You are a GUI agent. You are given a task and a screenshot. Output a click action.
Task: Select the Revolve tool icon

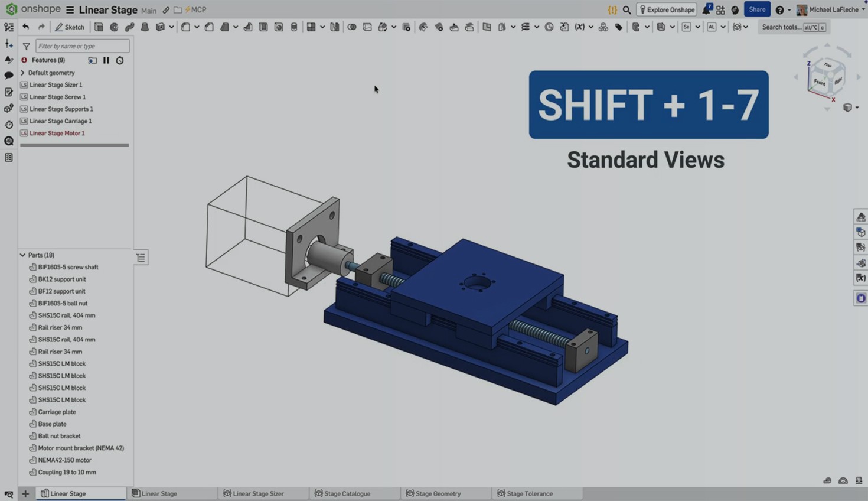[x=114, y=27]
